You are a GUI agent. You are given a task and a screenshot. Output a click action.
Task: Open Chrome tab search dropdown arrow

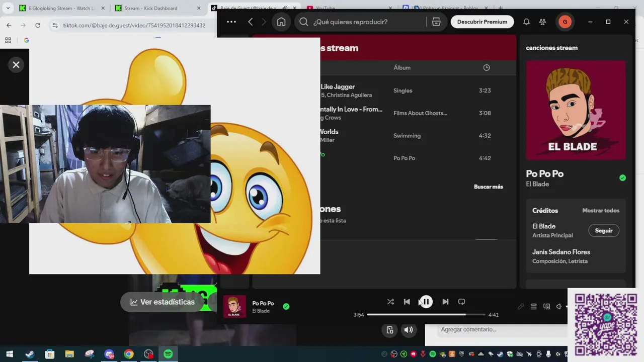(x=8, y=8)
